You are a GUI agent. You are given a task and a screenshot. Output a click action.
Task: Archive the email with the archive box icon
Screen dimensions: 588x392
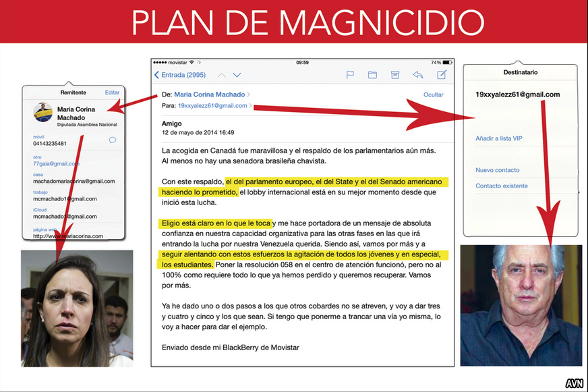(x=395, y=75)
